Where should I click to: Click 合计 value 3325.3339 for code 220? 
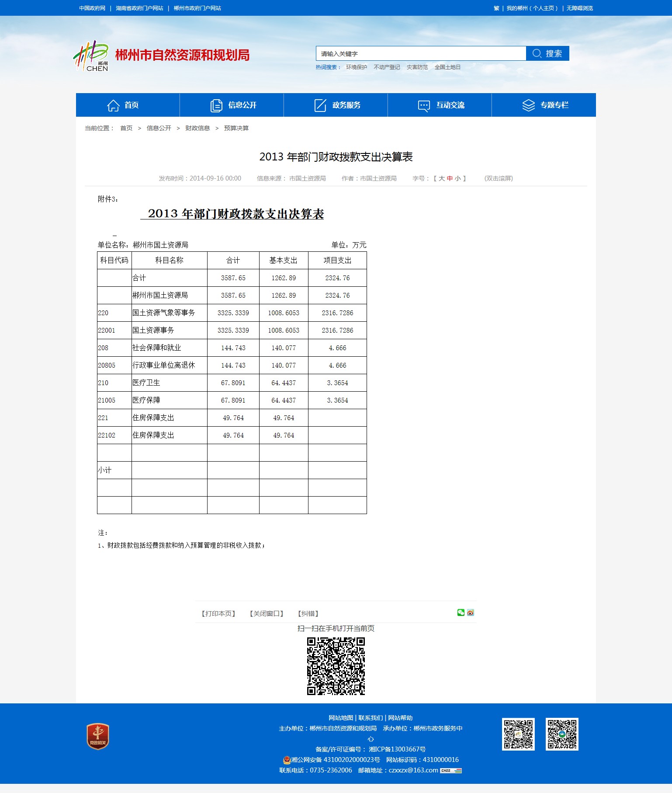click(233, 313)
